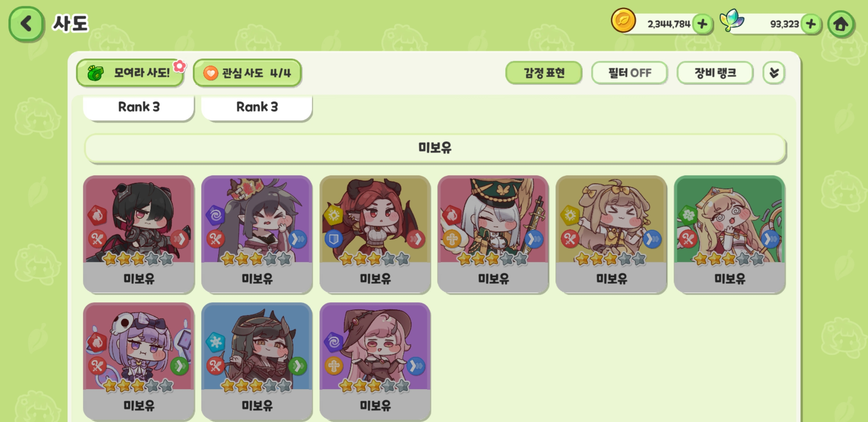Open the 관심 사도 4/4 list
868x422 pixels.
[247, 73]
